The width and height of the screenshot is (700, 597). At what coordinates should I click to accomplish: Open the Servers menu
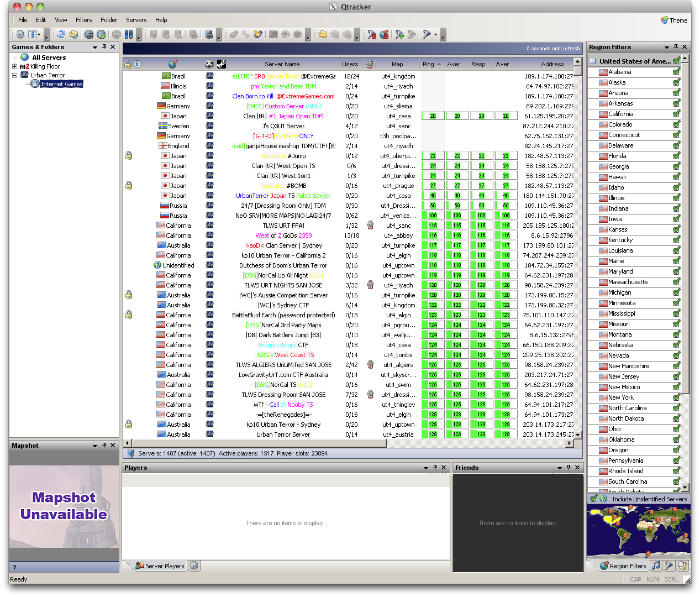pos(136,20)
